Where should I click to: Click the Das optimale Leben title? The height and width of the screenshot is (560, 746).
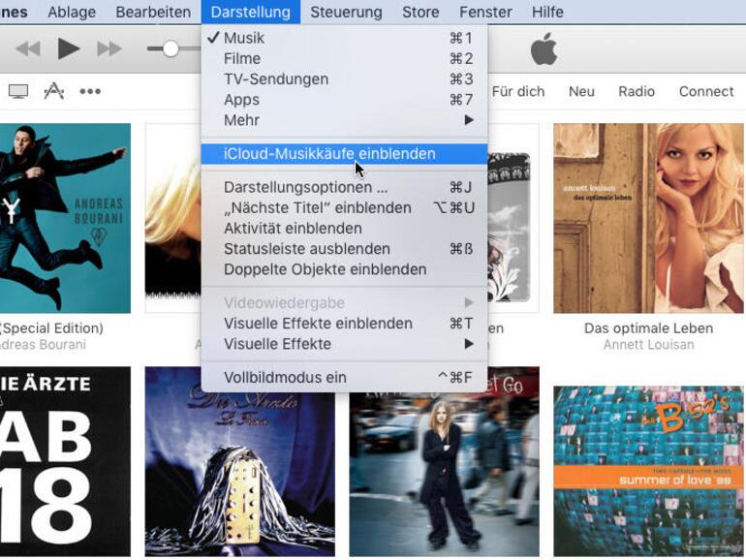(648, 328)
